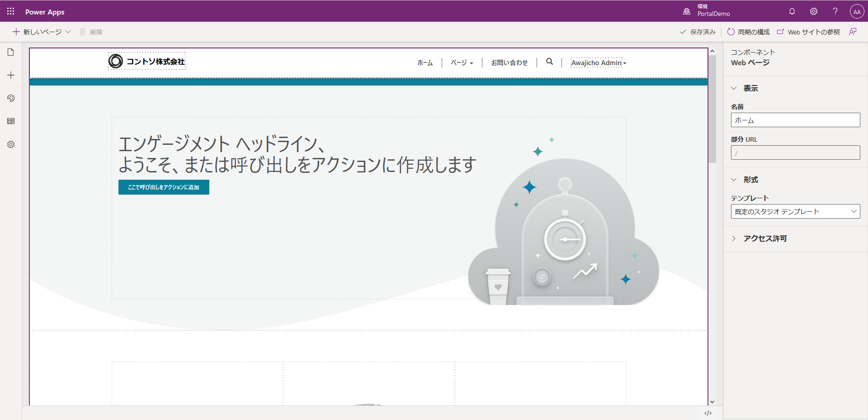This screenshot has width=868, height=420.
Task: Click the search magnifier in portal navigation
Action: [549, 62]
